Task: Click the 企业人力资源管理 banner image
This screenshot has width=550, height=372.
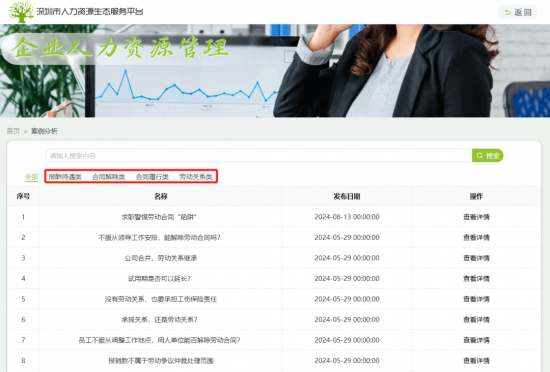Action: click(x=275, y=70)
